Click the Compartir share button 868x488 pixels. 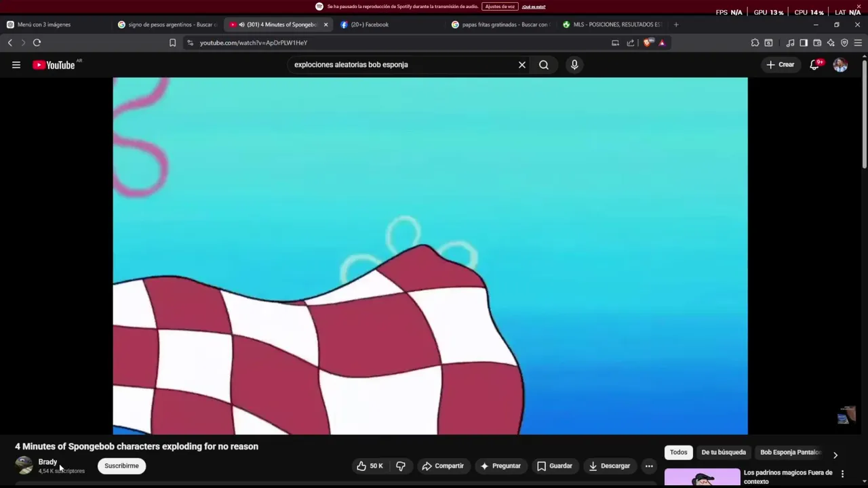coord(443,466)
